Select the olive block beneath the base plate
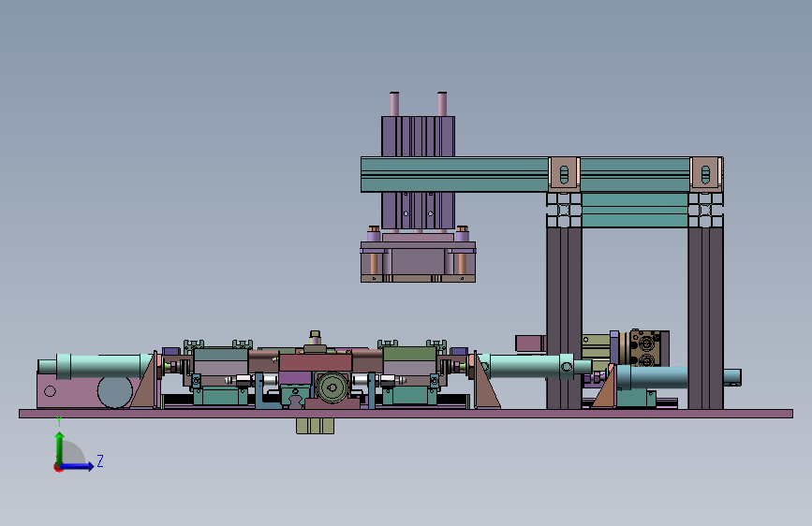 pos(315,426)
